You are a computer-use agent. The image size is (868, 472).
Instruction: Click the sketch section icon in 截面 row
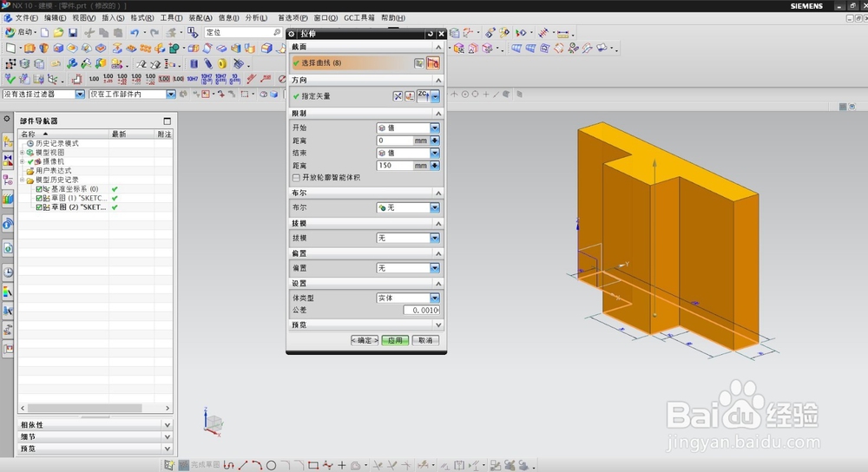pos(419,63)
